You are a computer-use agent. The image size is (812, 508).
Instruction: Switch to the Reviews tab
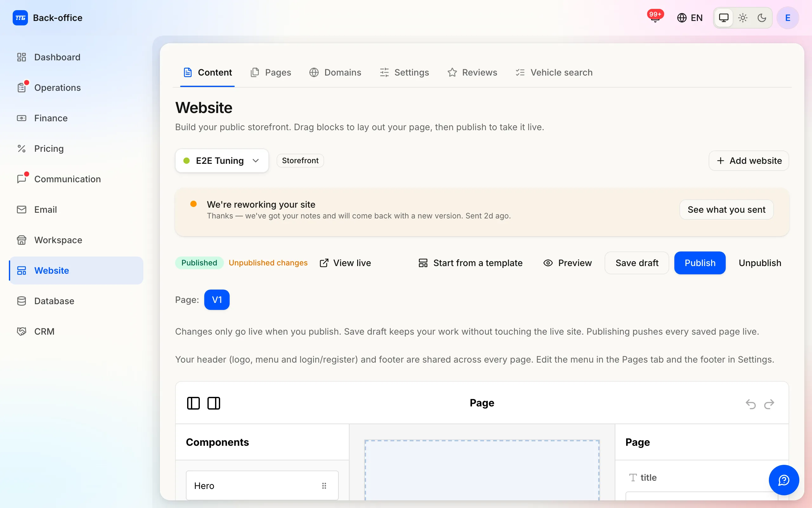click(472, 73)
